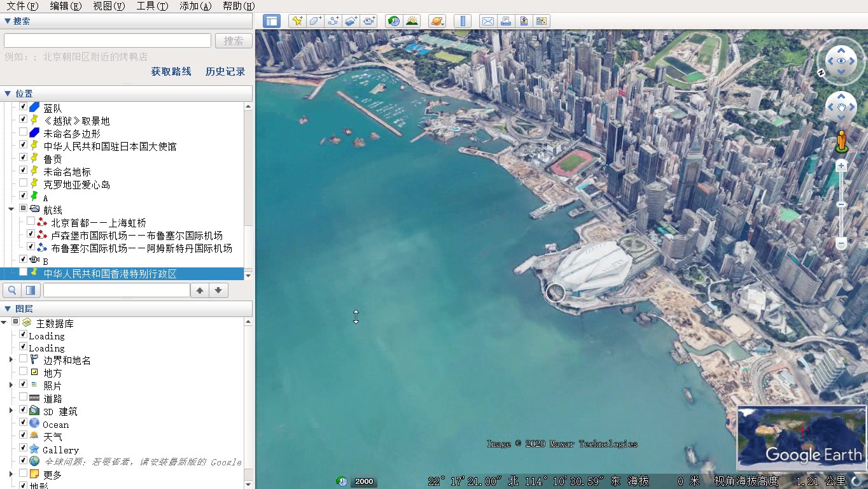Image resolution: width=868 pixels, height=489 pixels.
Task: Collapse the 航线 folder
Action: click(x=11, y=209)
